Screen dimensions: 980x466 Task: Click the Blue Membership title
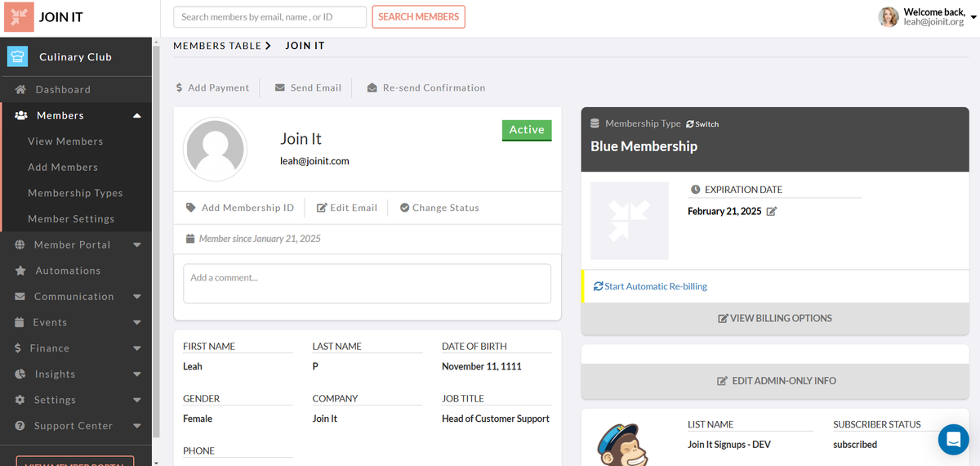point(644,146)
